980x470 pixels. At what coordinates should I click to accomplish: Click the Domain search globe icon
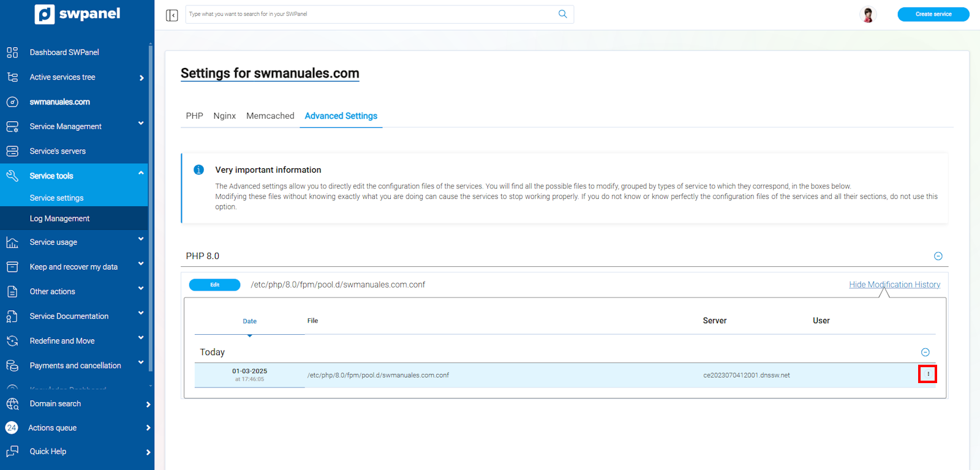12,404
